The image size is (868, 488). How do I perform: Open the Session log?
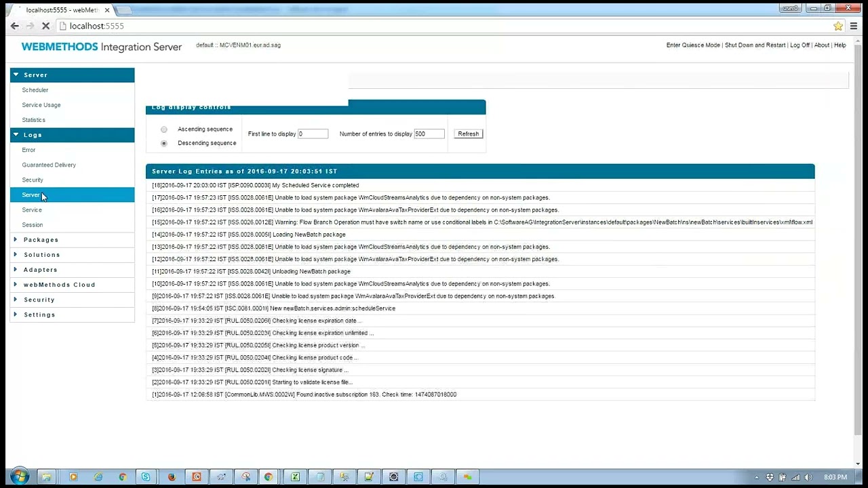point(33,225)
